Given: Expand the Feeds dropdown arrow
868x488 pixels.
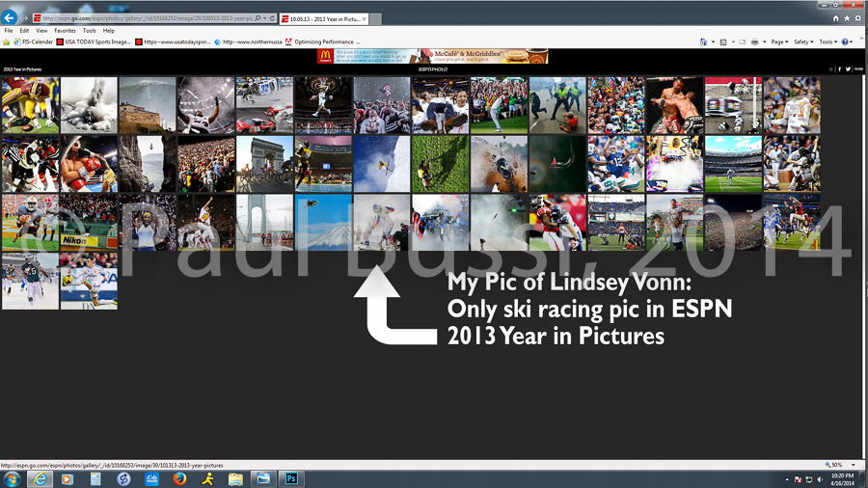Looking at the screenshot, I should click(733, 41).
